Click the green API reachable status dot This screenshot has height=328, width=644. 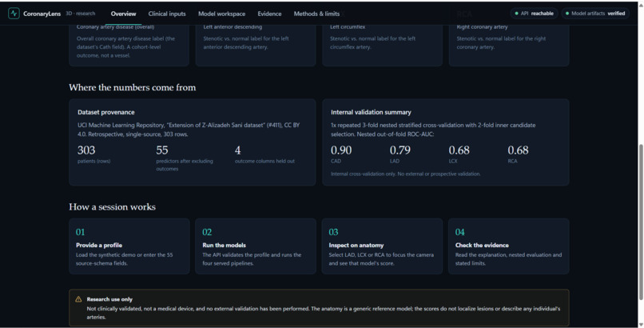[x=516, y=14]
